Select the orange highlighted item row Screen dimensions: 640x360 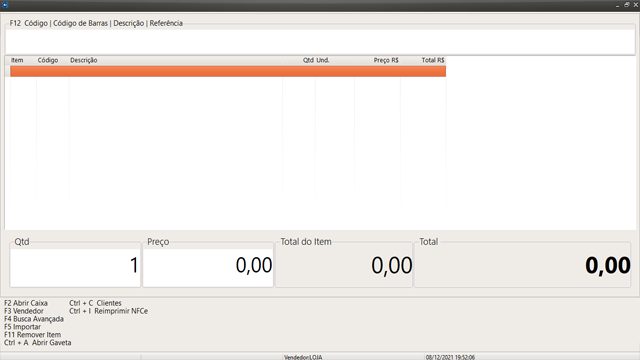[x=228, y=71]
